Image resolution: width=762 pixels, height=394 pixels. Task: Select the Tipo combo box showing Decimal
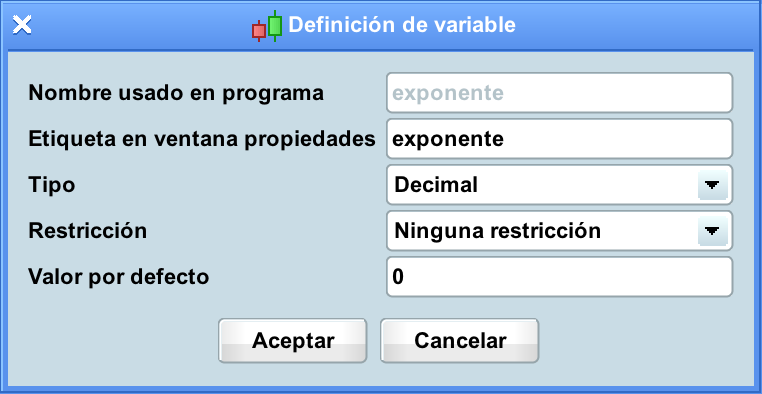[x=559, y=185]
